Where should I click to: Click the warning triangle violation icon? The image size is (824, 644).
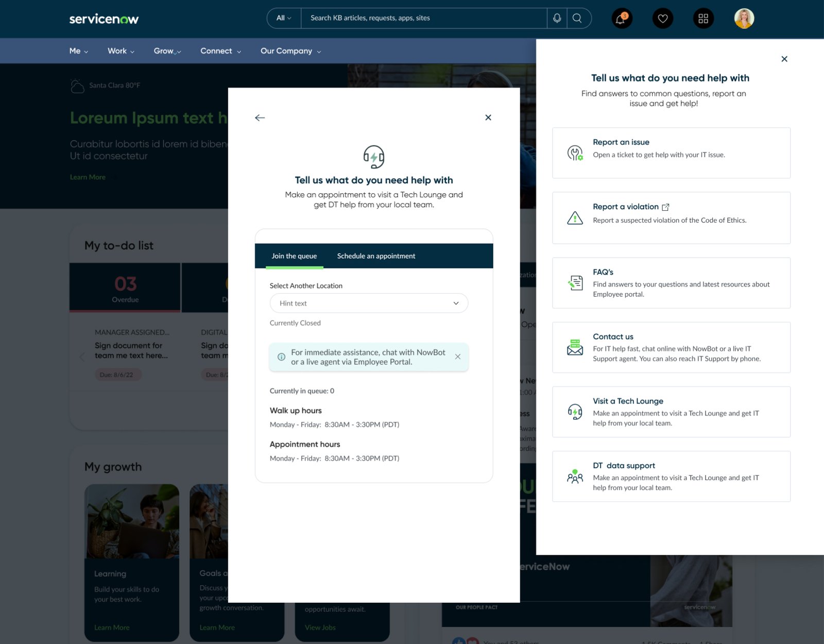pyautogui.click(x=575, y=218)
